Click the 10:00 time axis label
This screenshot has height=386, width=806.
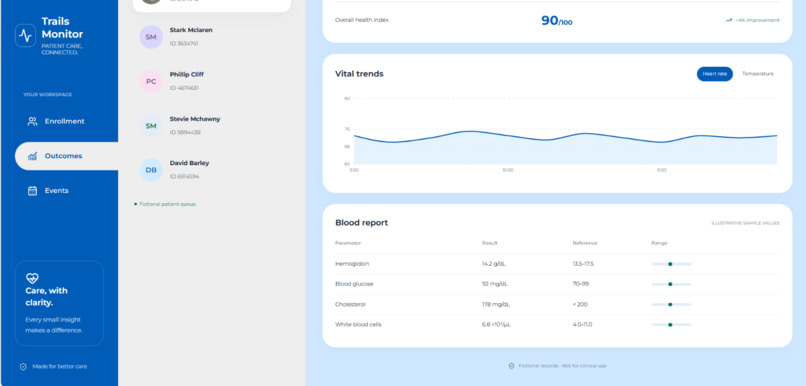coord(507,170)
